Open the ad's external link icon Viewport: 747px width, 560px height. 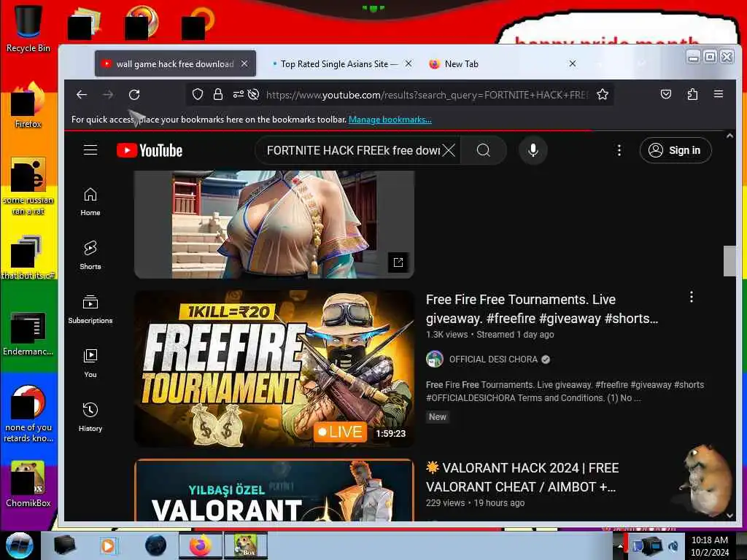coord(398,262)
